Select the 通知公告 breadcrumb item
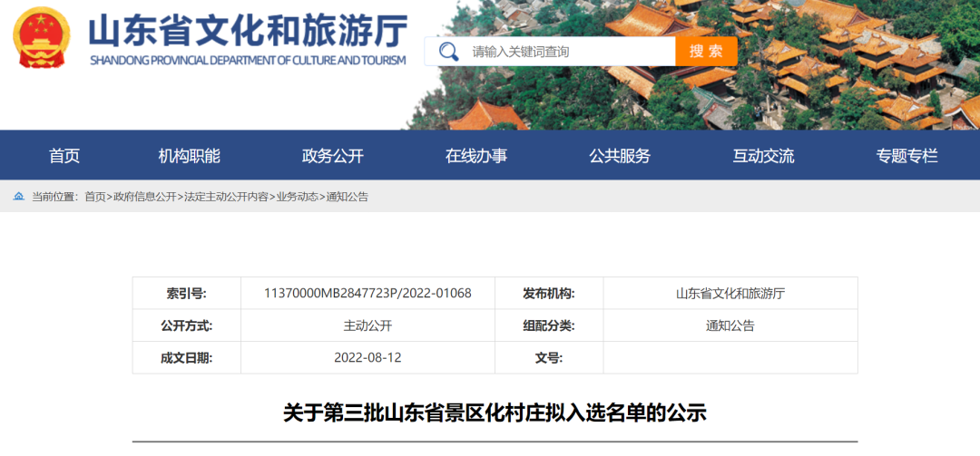The image size is (980, 456). [x=348, y=197]
